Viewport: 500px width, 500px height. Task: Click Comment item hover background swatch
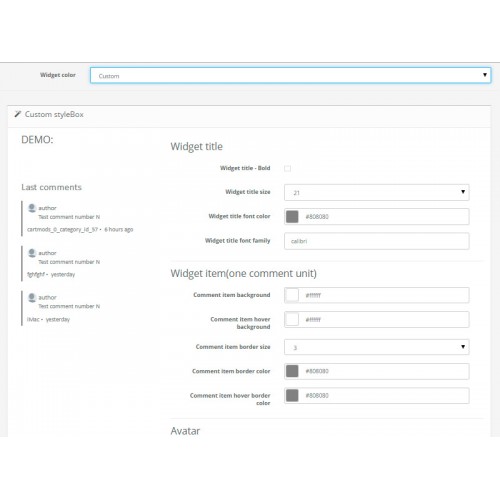[292, 319]
